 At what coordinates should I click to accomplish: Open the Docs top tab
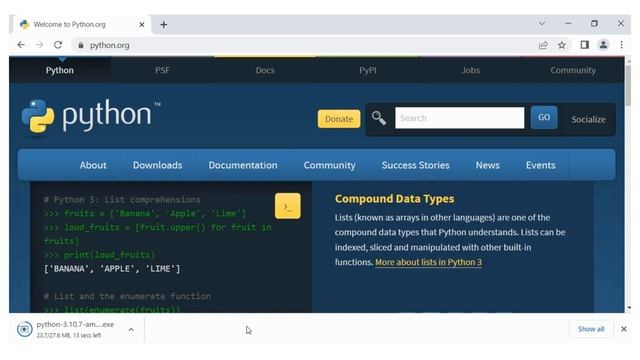click(265, 70)
